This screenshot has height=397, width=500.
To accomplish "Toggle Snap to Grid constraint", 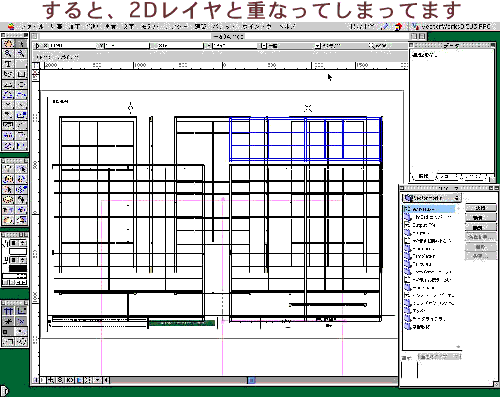I will [x=8, y=311].
